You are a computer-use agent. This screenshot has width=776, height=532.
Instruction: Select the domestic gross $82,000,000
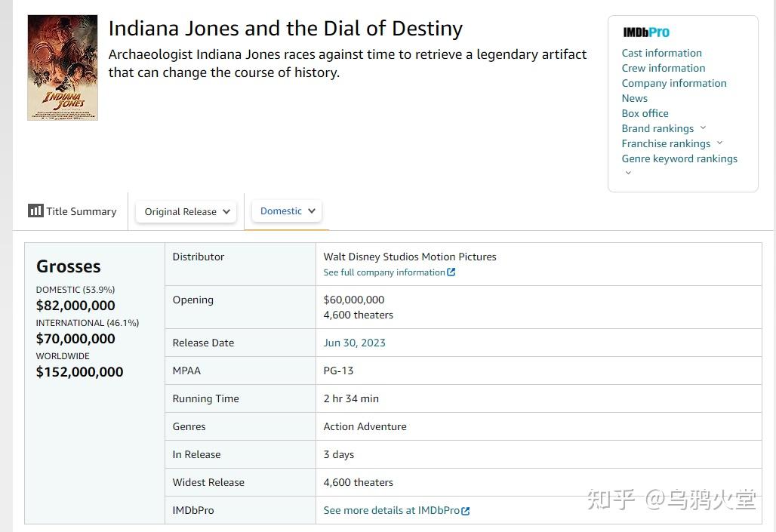click(x=75, y=306)
